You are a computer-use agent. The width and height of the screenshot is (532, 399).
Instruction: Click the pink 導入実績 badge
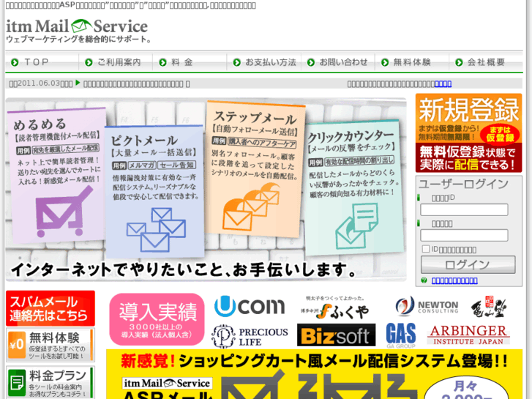click(157, 319)
